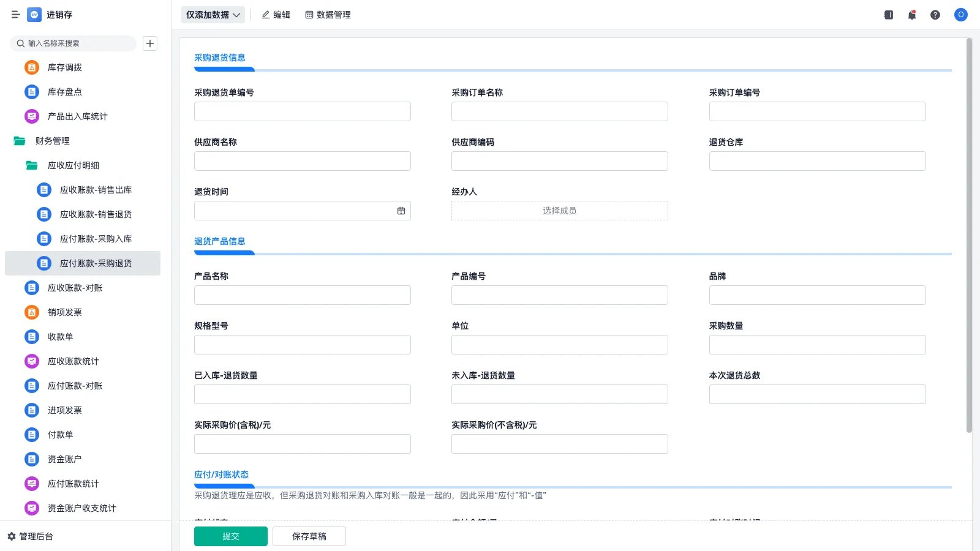Screen dimensions: 980x551
Task: Click the 收款单 blue form icon
Action: coord(32,337)
